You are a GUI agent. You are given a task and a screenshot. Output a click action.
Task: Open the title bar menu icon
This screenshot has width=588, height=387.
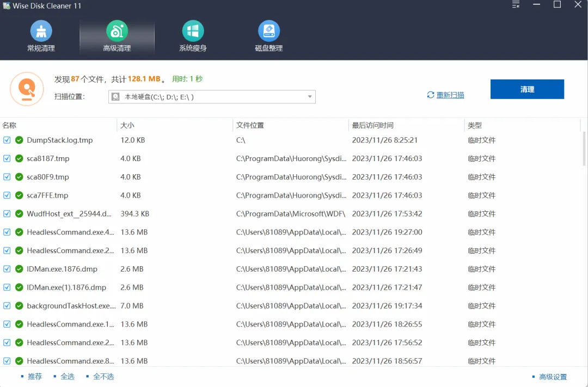coord(516,4)
